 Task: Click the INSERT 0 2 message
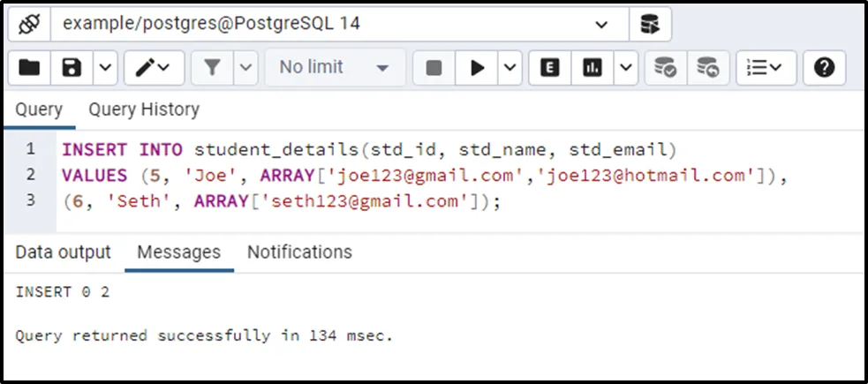point(63,292)
